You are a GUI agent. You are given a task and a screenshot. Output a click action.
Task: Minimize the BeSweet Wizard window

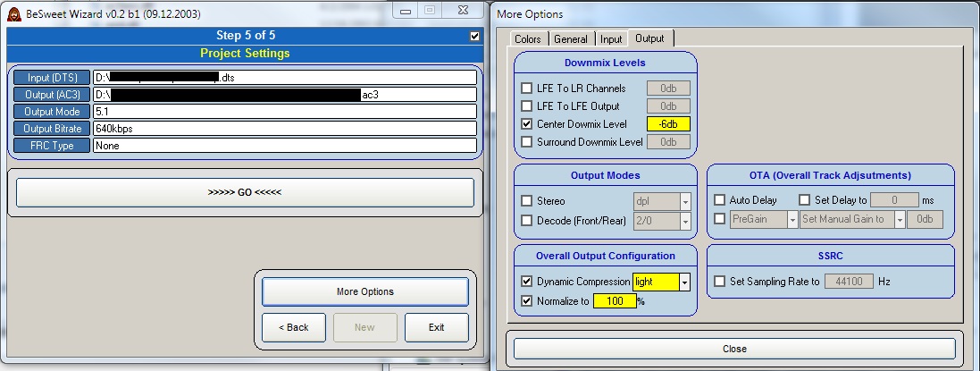pyautogui.click(x=406, y=10)
